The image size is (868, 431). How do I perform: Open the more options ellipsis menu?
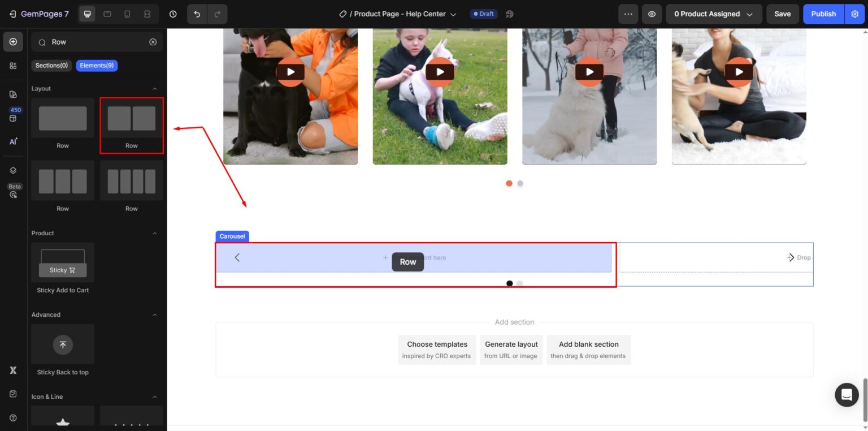pos(628,14)
